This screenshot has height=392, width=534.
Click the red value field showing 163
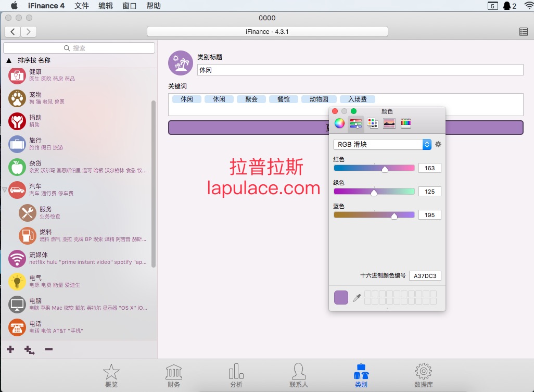pyautogui.click(x=429, y=168)
